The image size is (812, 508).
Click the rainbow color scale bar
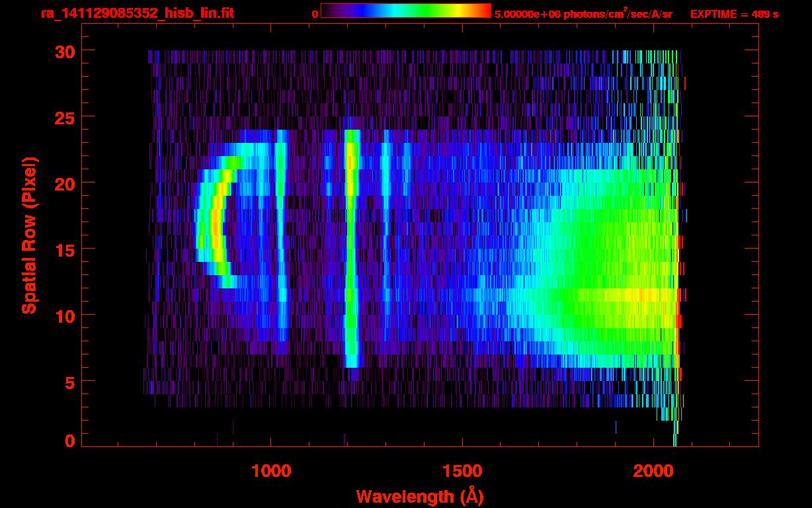[406, 11]
